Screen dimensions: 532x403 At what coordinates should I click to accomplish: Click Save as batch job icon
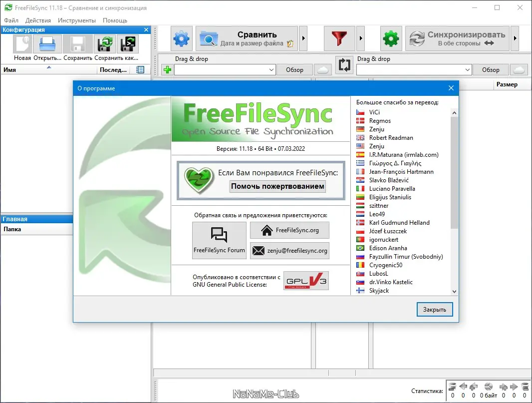click(x=128, y=44)
